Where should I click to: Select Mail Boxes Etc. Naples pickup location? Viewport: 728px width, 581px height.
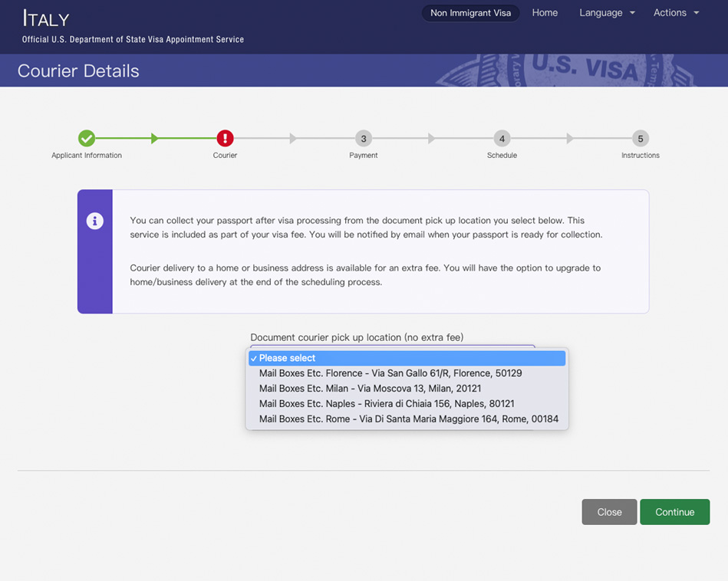coord(407,404)
